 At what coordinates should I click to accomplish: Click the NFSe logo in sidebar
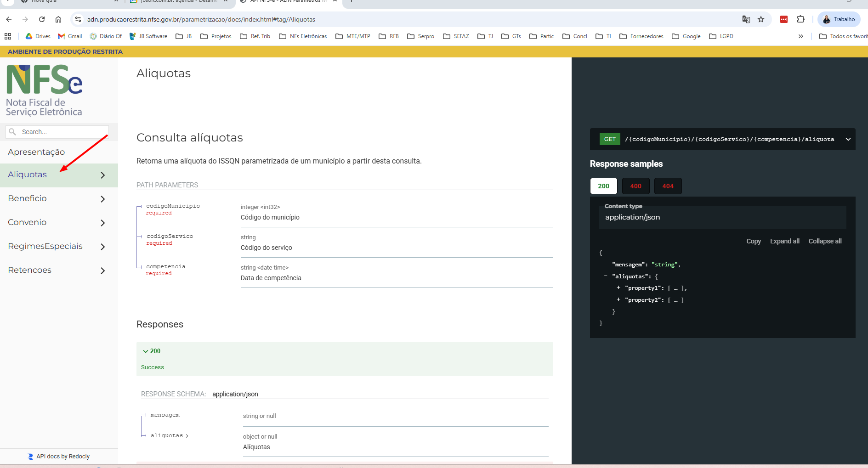pos(44,90)
